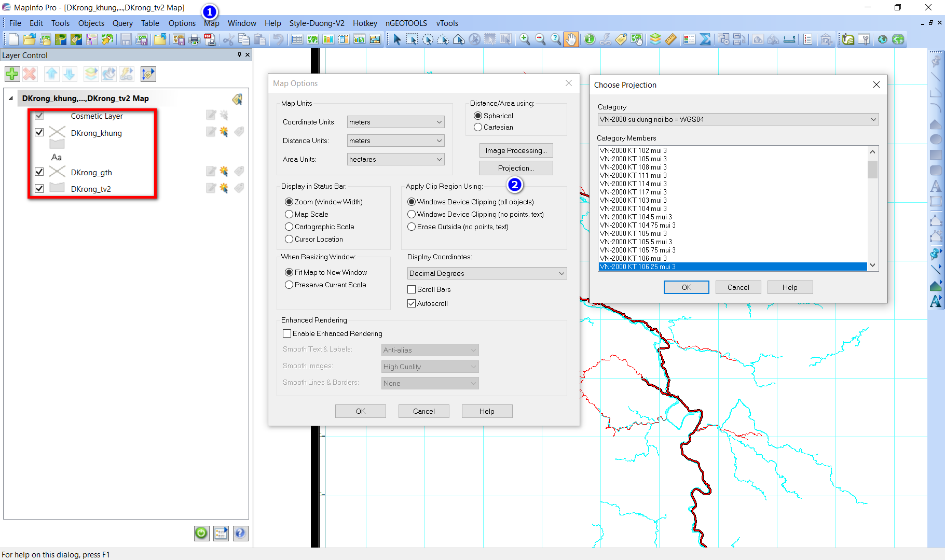This screenshot has width=945, height=560.
Task: Choose Map Scale for status bar
Action: click(x=289, y=214)
